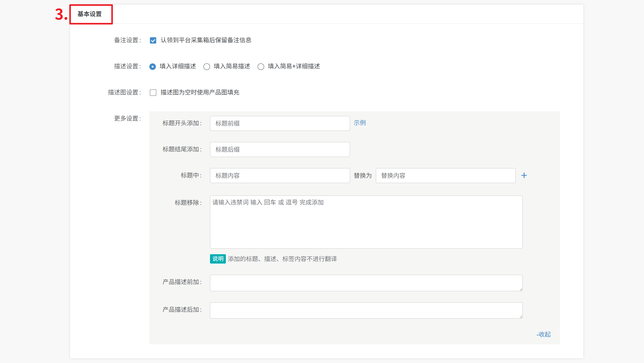Click resize handle of 产品描述后加 textarea
The height and width of the screenshot is (363, 644).
521,317
